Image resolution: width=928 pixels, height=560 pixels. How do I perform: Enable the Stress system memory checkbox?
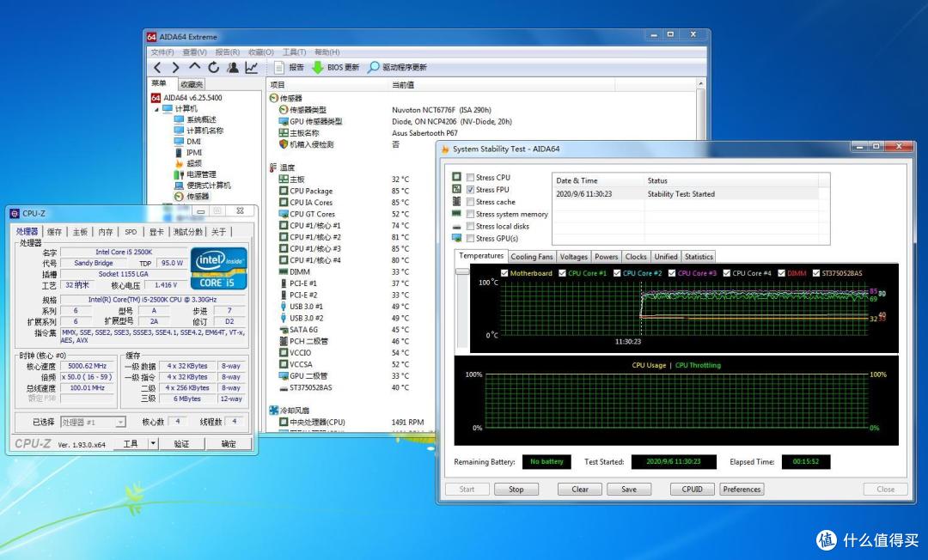click(x=470, y=214)
